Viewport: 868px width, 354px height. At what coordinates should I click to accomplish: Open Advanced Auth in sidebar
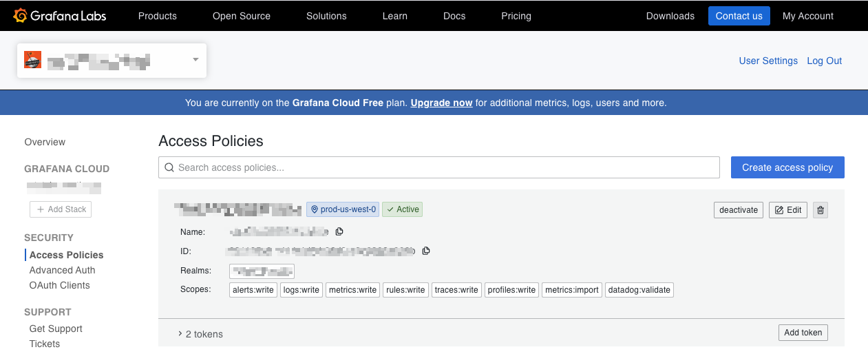62,270
